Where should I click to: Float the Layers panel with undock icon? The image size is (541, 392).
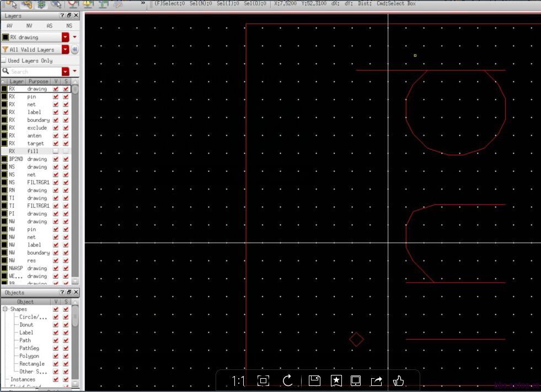(x=69, y=15)
